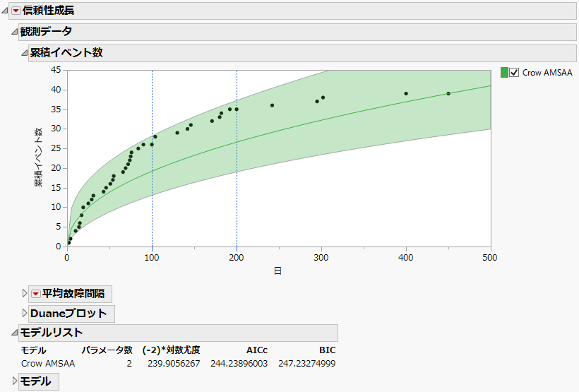Open the red triangle menu beside 信頼性成長
The height and width of the screenshot is (392, 579).
(16, 11)
